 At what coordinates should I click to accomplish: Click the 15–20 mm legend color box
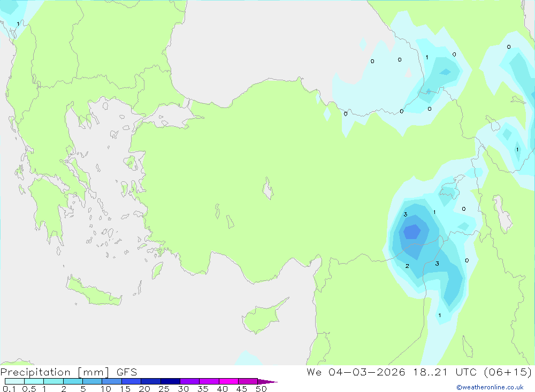(x=132, y=381)
